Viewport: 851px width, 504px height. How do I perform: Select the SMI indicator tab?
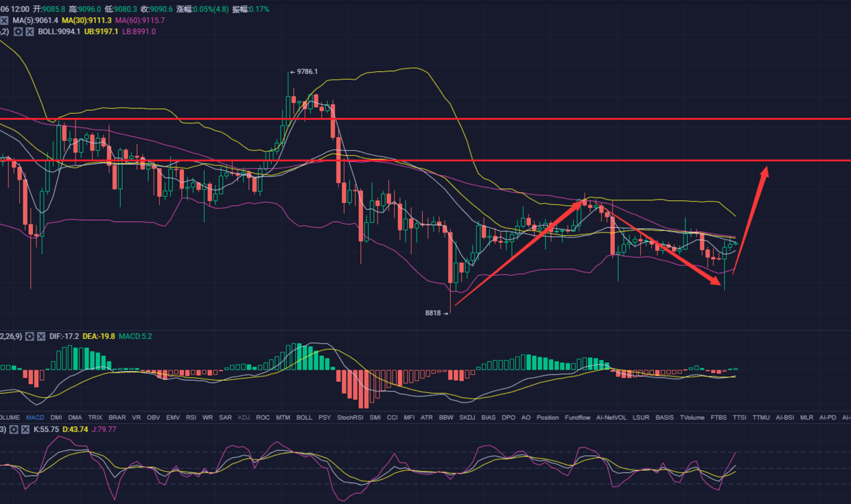click(x=375, y=417)
